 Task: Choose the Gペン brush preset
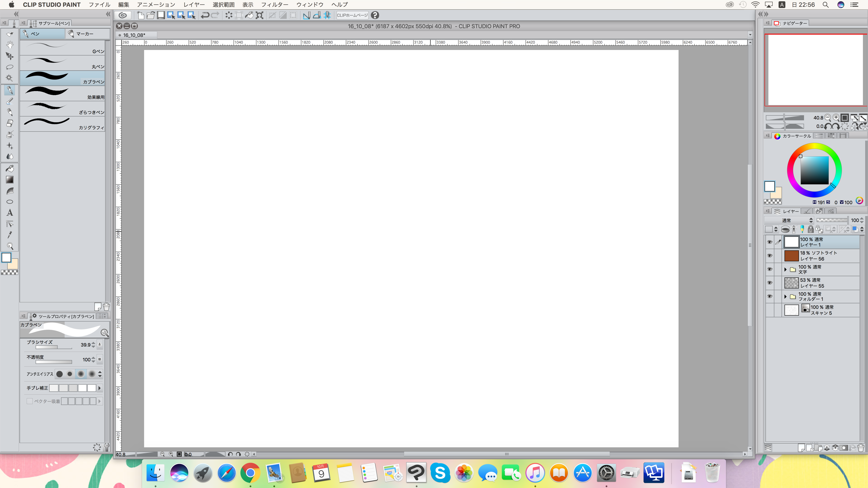(x=62, y=48)
